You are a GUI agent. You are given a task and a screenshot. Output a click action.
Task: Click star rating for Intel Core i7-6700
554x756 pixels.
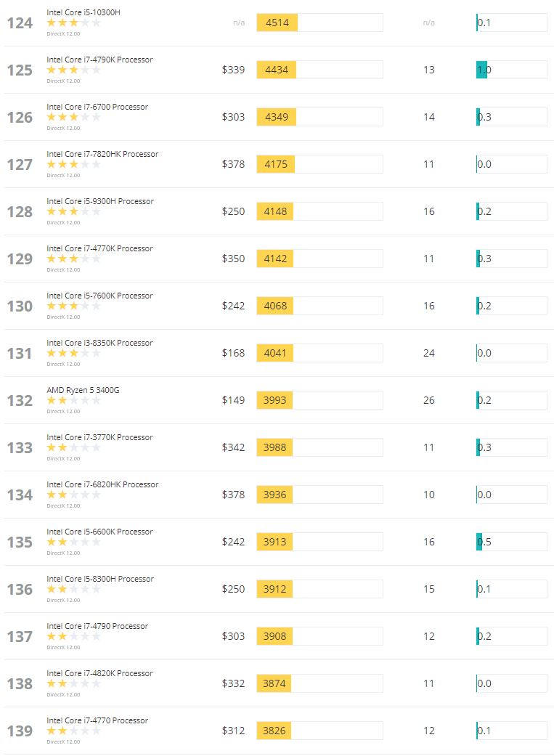[x=73, y=117]
